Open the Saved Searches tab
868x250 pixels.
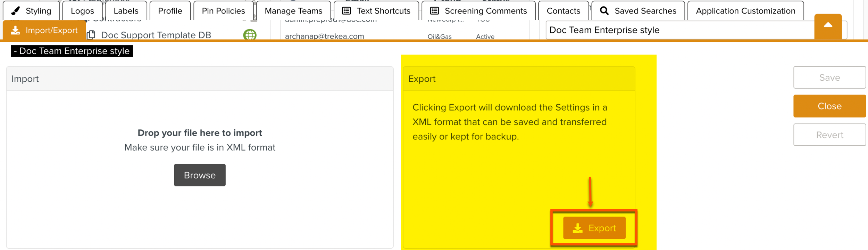(638, 11)
